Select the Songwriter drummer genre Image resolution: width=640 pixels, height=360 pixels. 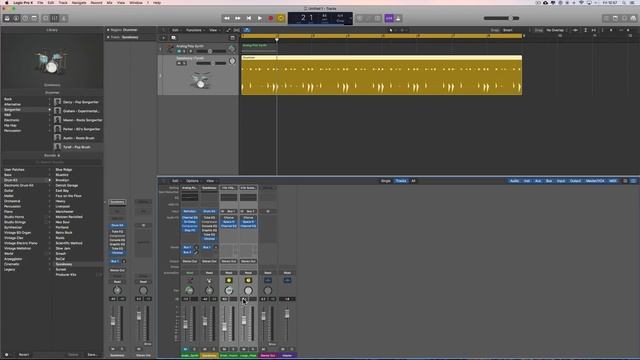[26, 110]
